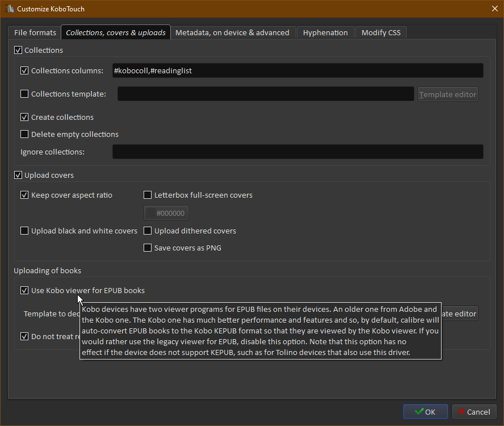
Task: Click the Ignore collections text field
Action: [297, 152]
